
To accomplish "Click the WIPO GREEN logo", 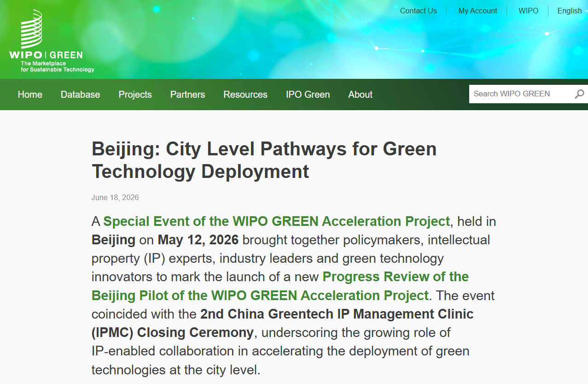I will pos(52,41).
